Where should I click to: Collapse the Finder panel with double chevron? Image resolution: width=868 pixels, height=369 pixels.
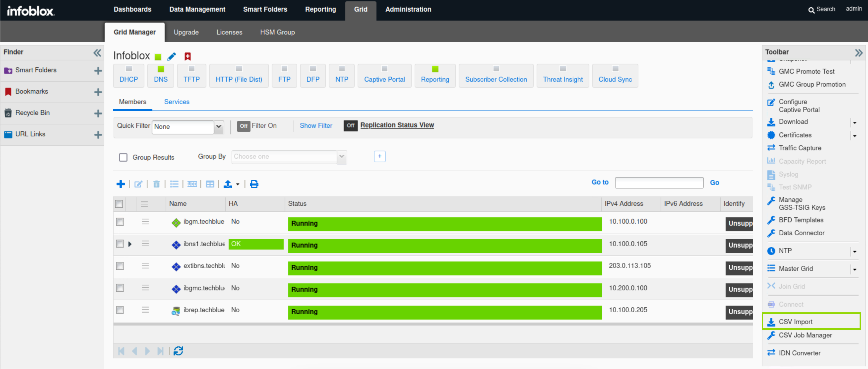(97, 53)
